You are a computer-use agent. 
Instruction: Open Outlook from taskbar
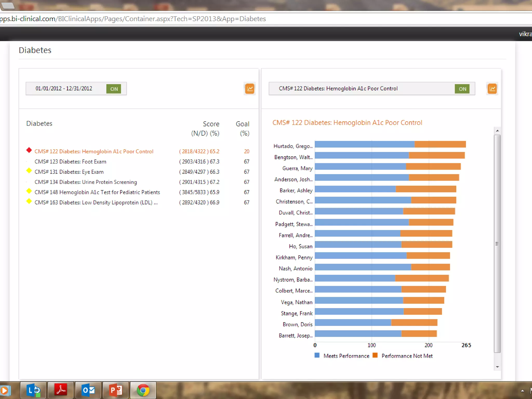pyautogui.click(x=88, y=390)
